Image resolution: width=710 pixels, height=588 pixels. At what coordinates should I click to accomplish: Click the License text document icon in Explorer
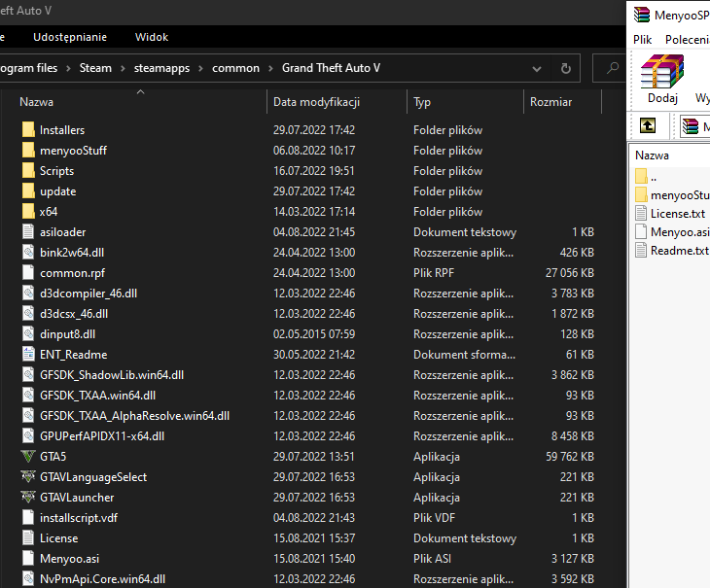[28, 537]
